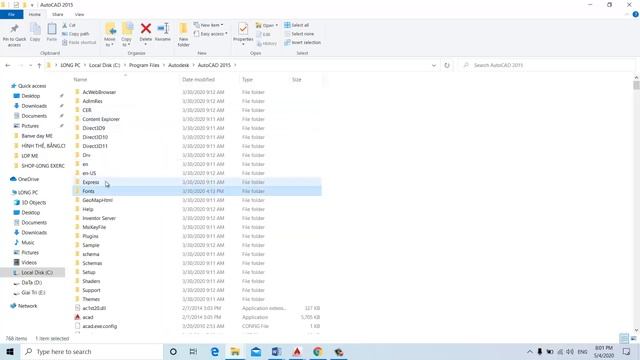Open DaTa (D:) drive
640x360 pixels.
[x=31, y=282]
